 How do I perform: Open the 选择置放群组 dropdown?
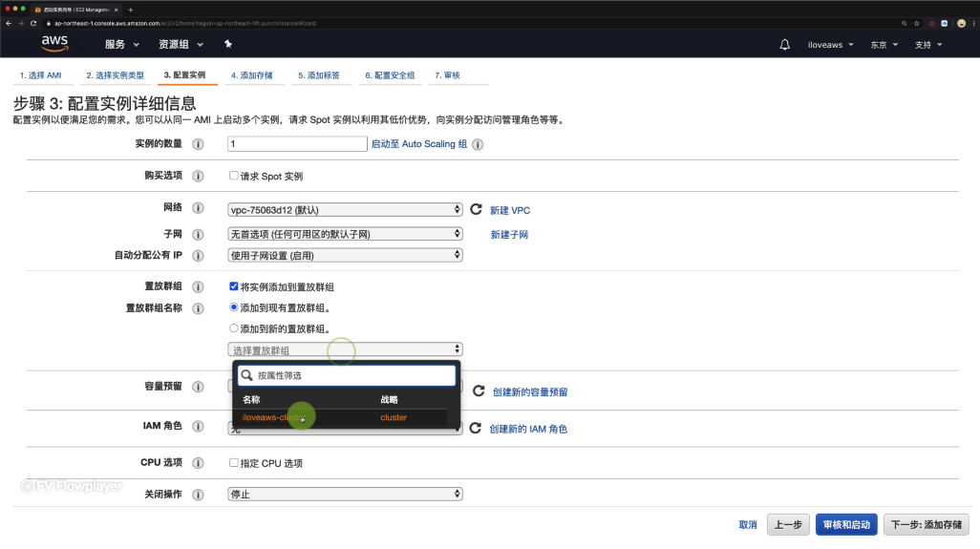[x=345, y=349]
